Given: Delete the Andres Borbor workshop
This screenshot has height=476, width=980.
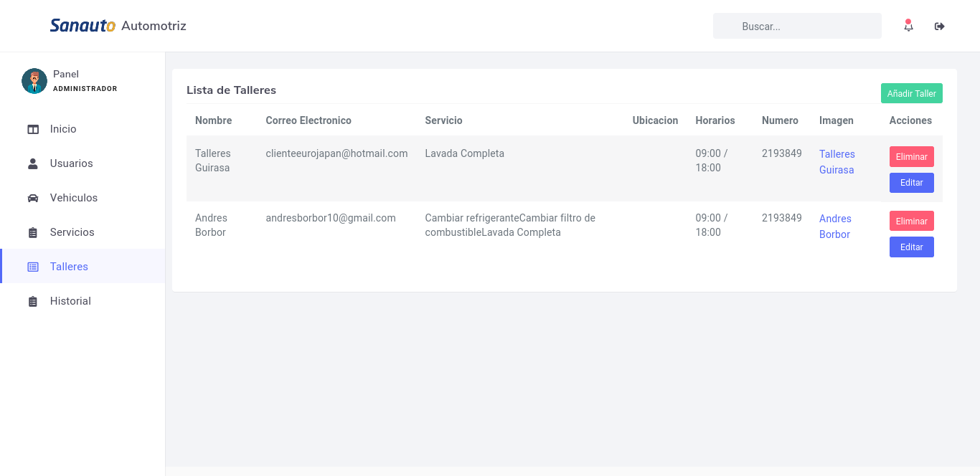Looking at the screenshot, I should [911, 221].
